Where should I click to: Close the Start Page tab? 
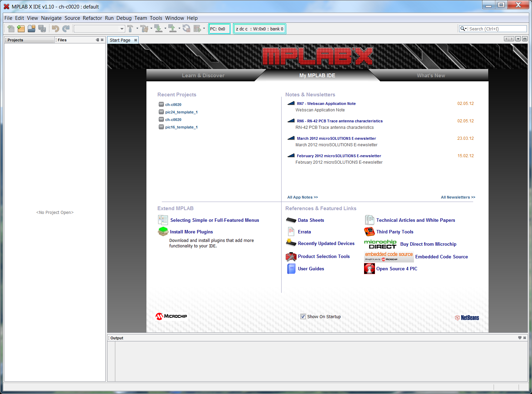coord(135,40)
